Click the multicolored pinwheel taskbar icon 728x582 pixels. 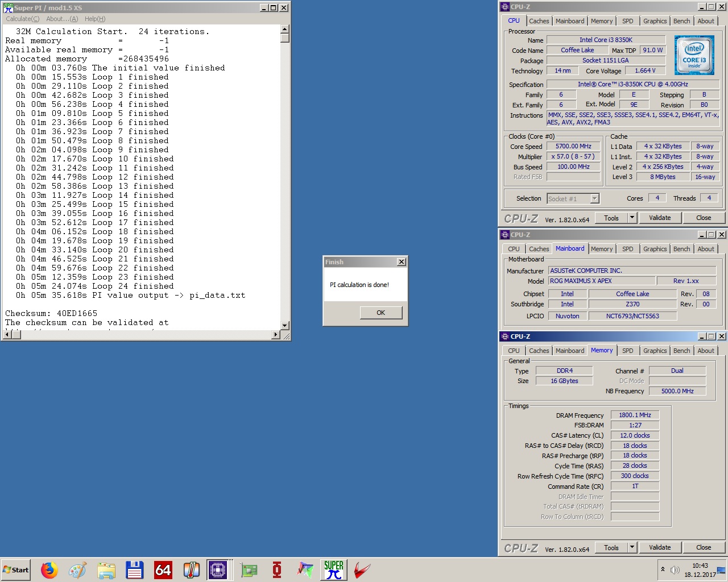[305, 569]
